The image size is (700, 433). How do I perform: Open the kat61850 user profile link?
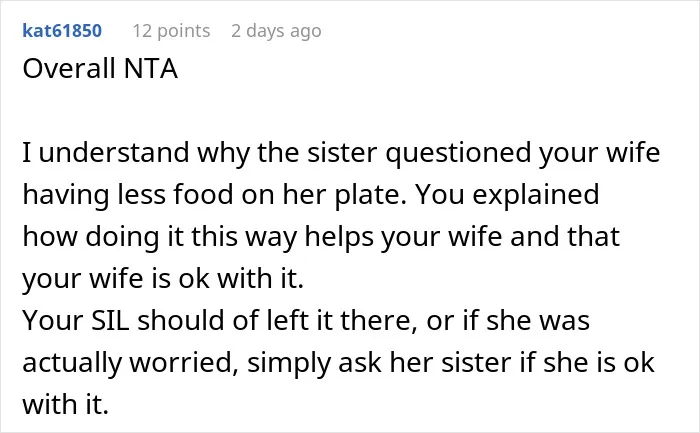(x=62, y=31)
